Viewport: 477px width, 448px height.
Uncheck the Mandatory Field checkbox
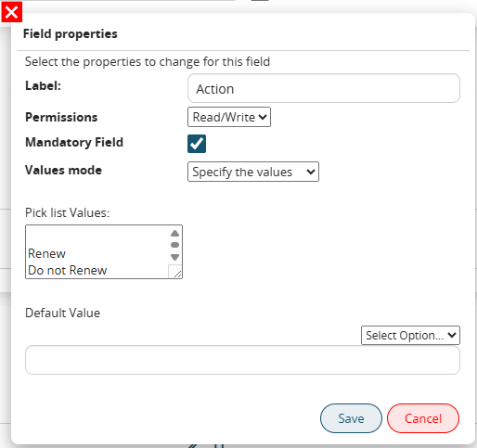point(197,144)
